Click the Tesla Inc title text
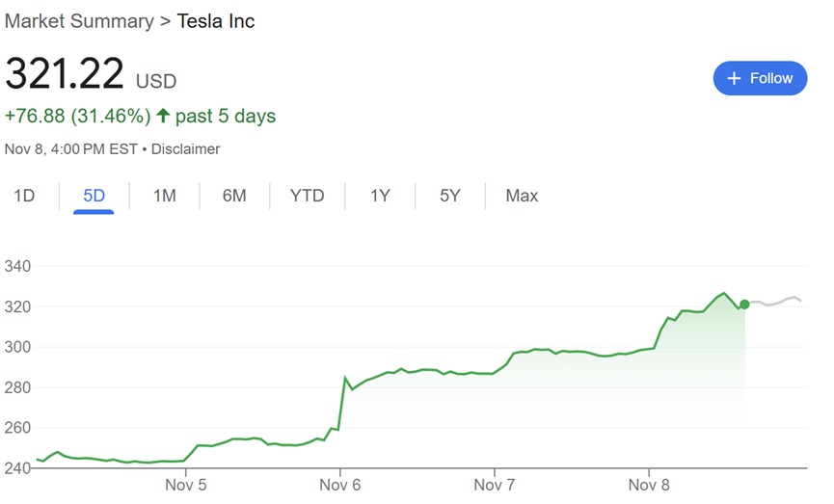 click(216, 20)
